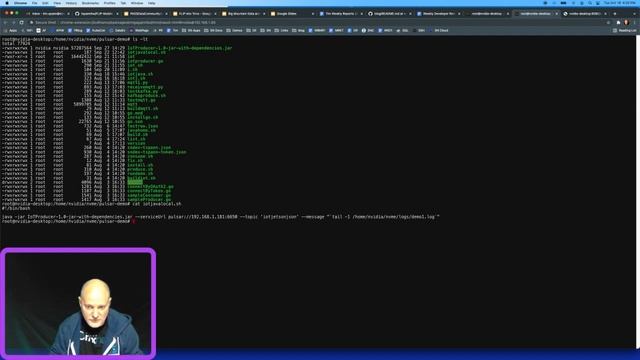
Task: Open the Reading List
Action: tap(624, 30)
